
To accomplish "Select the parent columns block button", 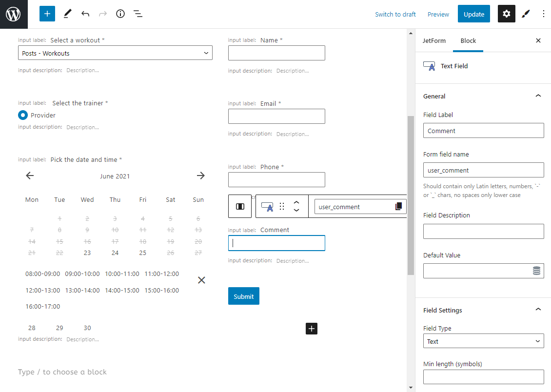I will 240,206.
